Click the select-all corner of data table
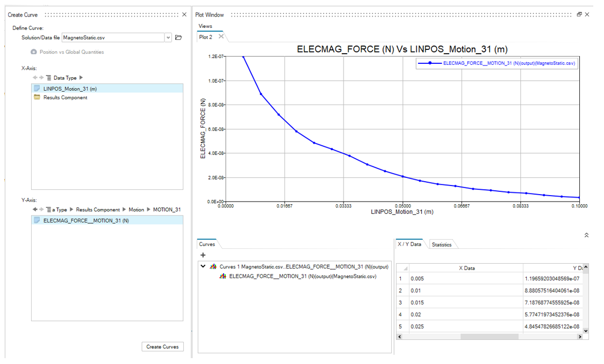Screen dimensions: 604x364 coord(403,268)
